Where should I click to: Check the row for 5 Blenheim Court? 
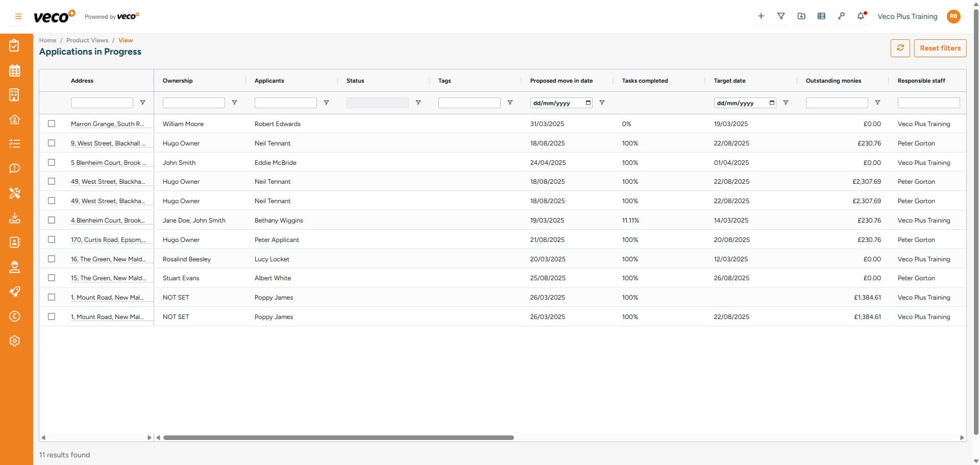51,162
